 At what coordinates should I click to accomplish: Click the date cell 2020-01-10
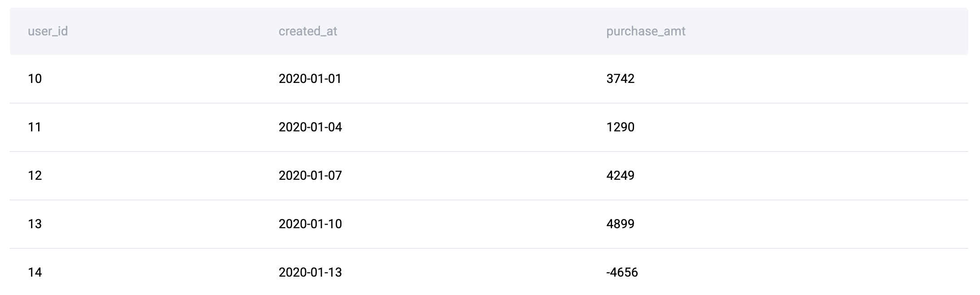pyautogui.click(x=310, y=224)
